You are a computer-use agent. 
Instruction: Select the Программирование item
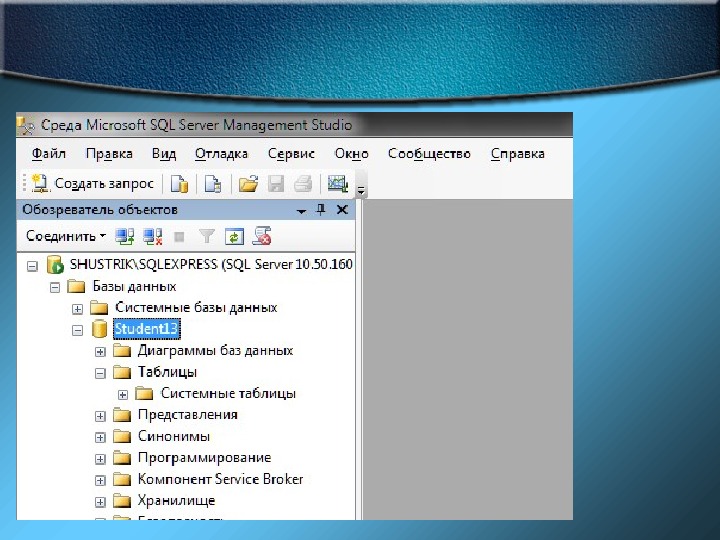click(204, 458)
